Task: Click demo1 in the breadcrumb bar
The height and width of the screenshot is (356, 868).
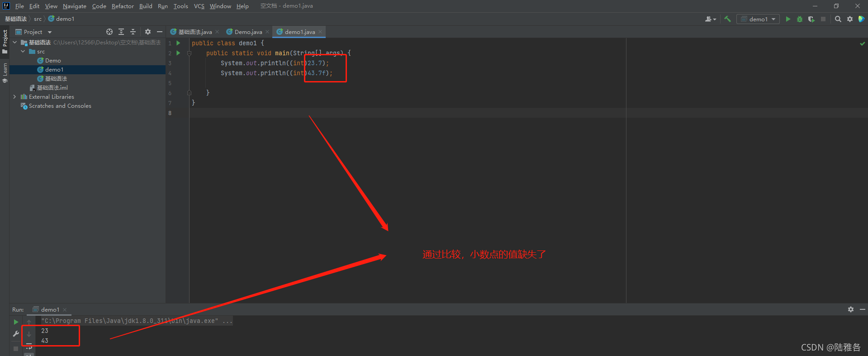Action: [x=61, y=19]
